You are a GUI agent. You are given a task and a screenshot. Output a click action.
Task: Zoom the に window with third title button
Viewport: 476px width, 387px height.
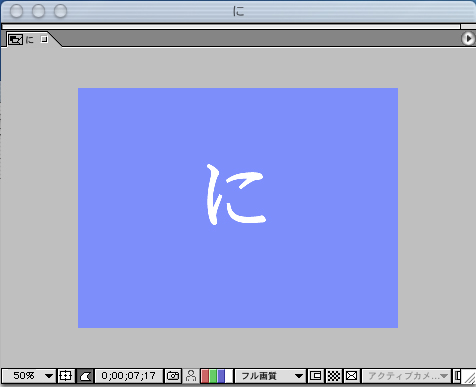pyautogui.click(x=60, y=11)
